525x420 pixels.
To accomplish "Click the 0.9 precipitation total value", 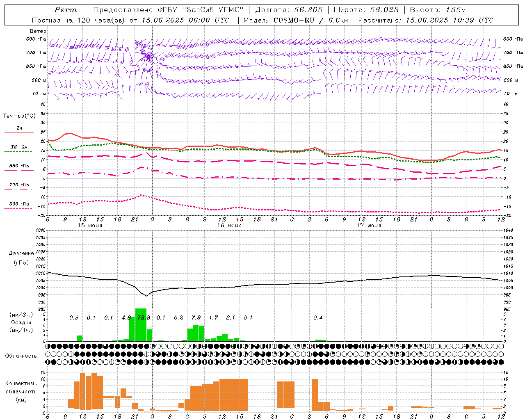I will 74,318.
